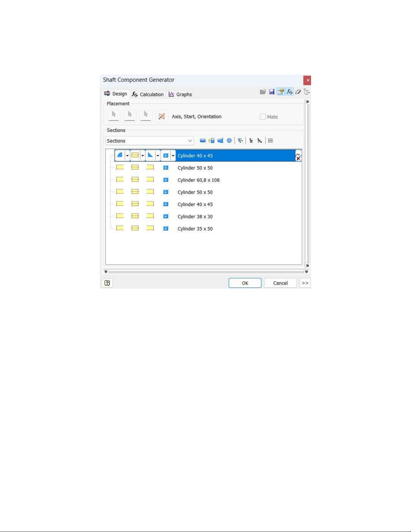Switch to the Graphs tab
The image size is (411, 532).
(x=181, y=94)
